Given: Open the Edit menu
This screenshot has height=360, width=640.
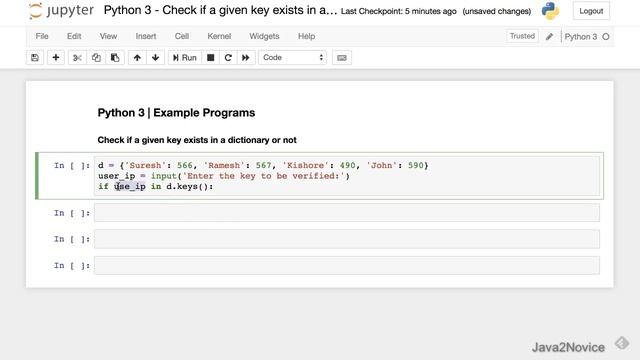Looking at the screenshot, I should [x=74, y=36].
